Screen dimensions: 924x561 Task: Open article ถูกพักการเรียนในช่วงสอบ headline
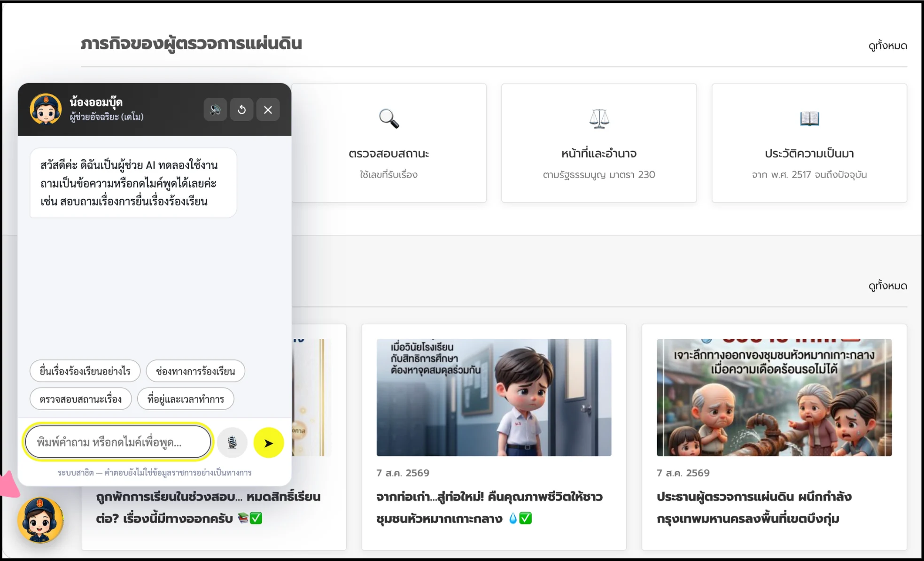[x=209, y=507]
